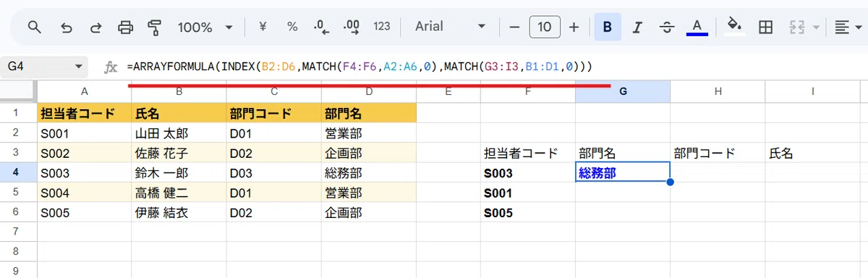Open the fill color picker

click(x=734, y=27)
